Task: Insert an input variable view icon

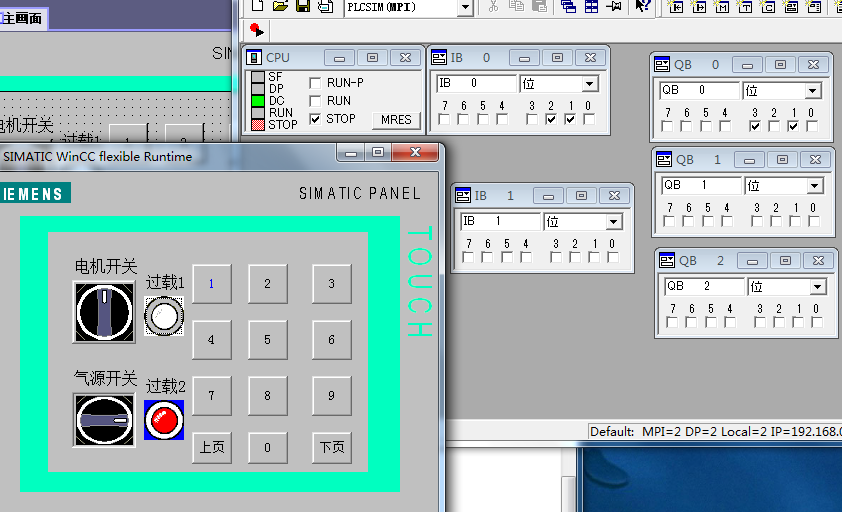Action: pyautogui.click(x=676, y=6)
